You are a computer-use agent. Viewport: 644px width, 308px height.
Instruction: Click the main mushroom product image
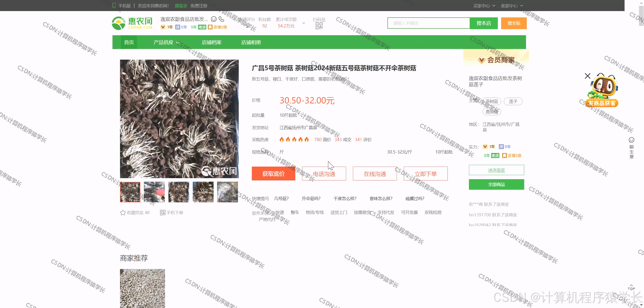point(179,119)
